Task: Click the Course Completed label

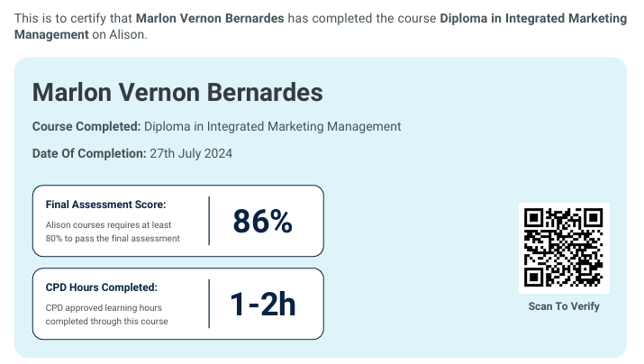Action: [x=86, y=126]
